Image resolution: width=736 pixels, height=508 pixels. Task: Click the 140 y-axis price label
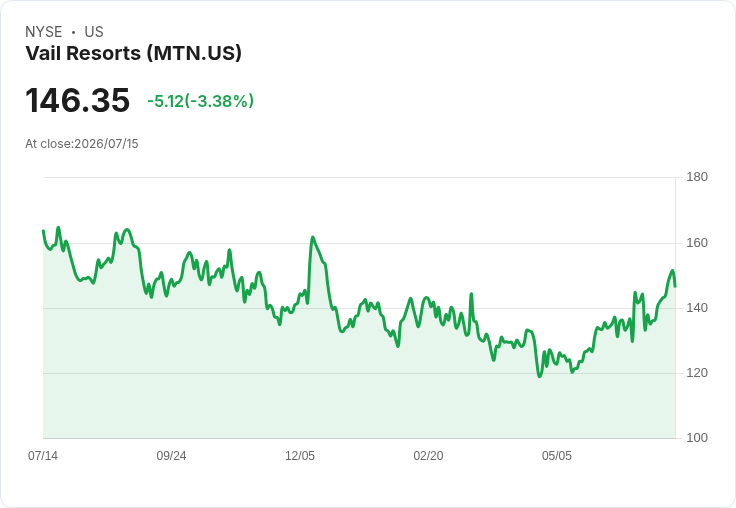click(x=697, y=308)
